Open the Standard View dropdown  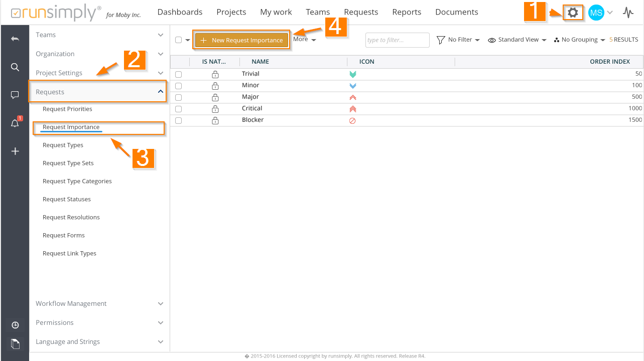coord(517,40)
